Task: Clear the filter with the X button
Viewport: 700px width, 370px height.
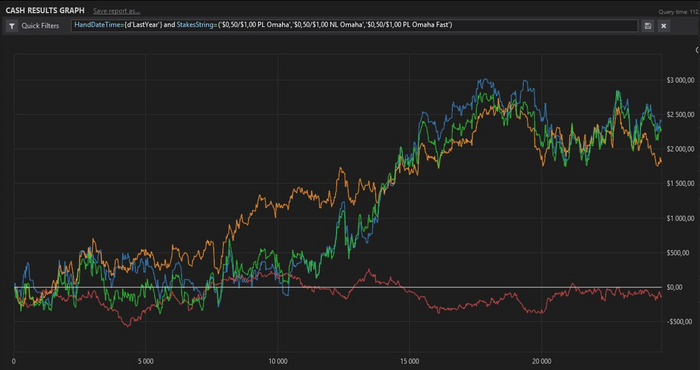Action: pos(664,26)
